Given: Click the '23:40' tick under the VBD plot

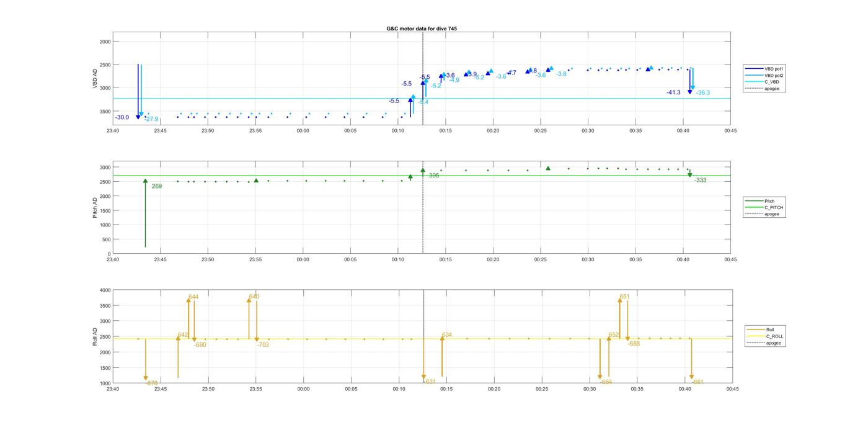Looking at the screenshot, I should tap(113, 131).
